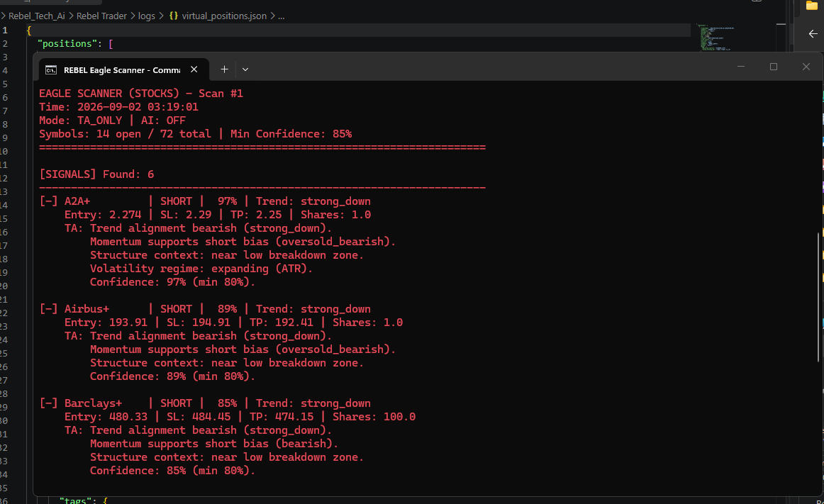Click the "Mode: TA_ONLY | AI: OFF" line
Screen dimensions: 824x504
point(113,121)
